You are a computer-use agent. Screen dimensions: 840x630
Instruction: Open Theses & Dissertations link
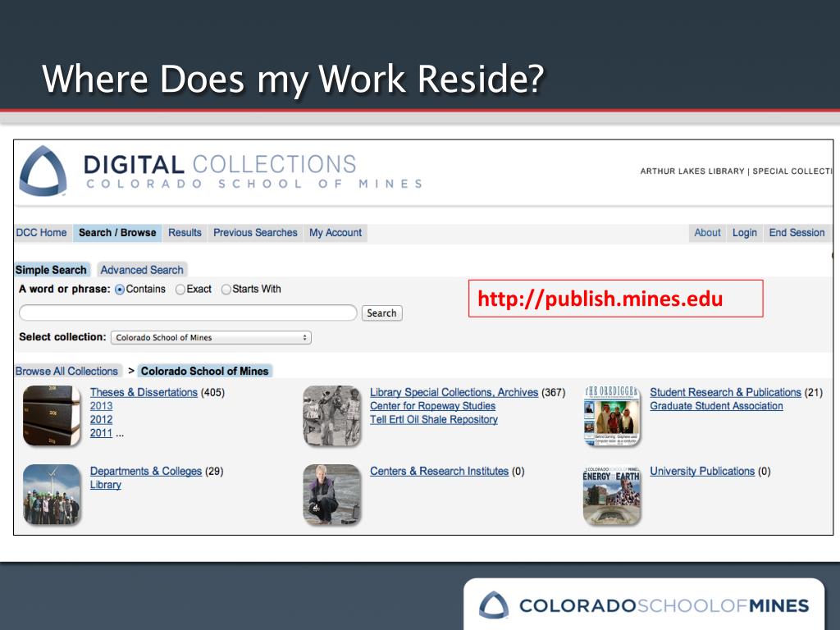pyautogui.click(x=144, y=392)
